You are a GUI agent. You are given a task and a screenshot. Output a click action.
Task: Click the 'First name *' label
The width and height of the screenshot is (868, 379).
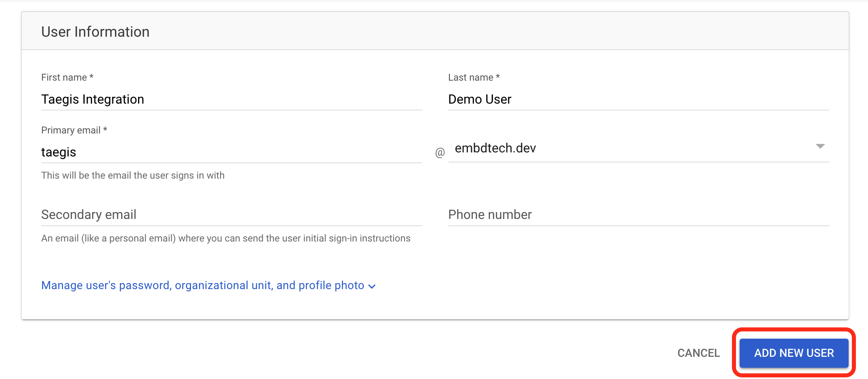(x=67, y=77)
